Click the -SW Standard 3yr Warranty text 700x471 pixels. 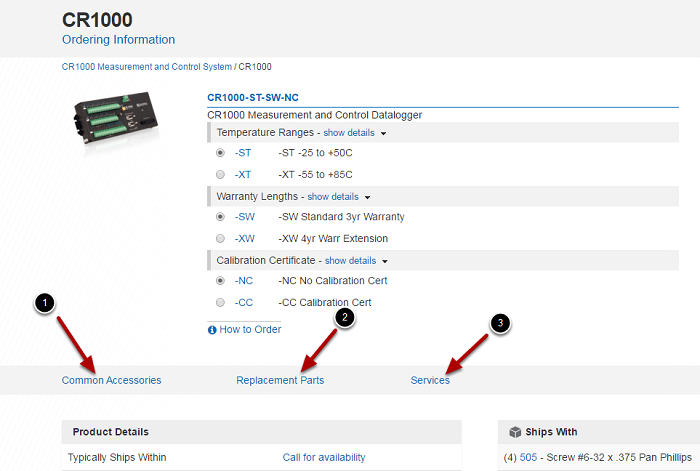[341, 217]
